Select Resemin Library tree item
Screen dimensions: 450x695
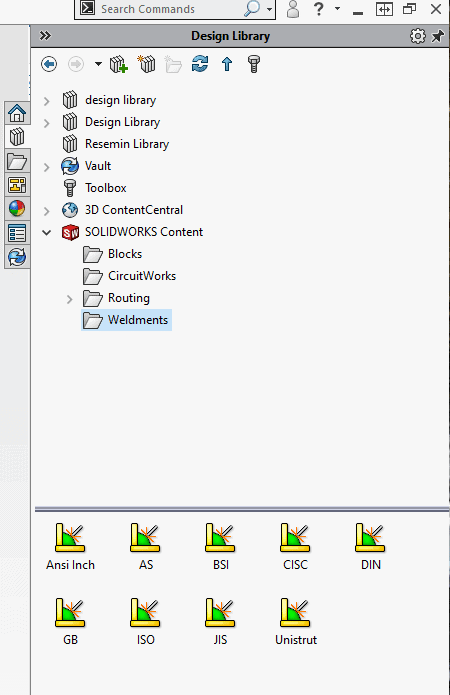pyautogui.click(x=127, y=144)
